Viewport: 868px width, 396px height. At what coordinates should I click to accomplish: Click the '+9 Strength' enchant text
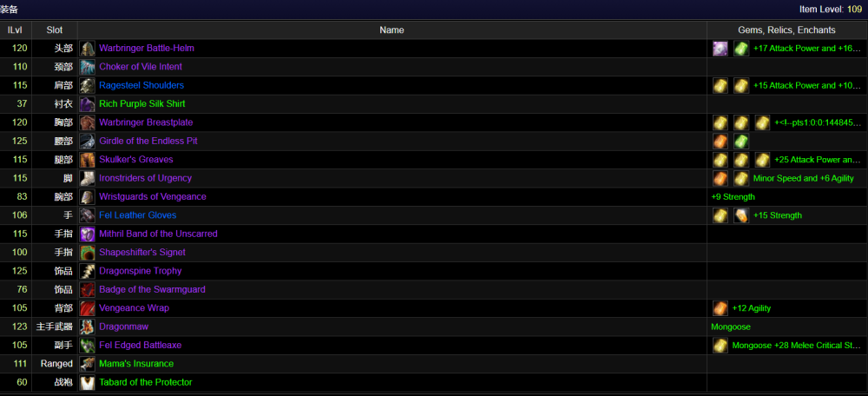[733, 196]
